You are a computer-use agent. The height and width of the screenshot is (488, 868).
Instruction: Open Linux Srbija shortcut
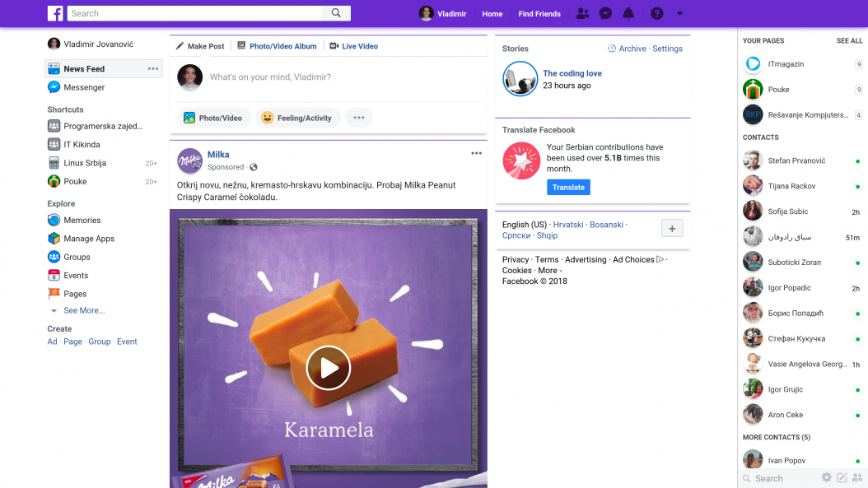(x=77, y=163)
